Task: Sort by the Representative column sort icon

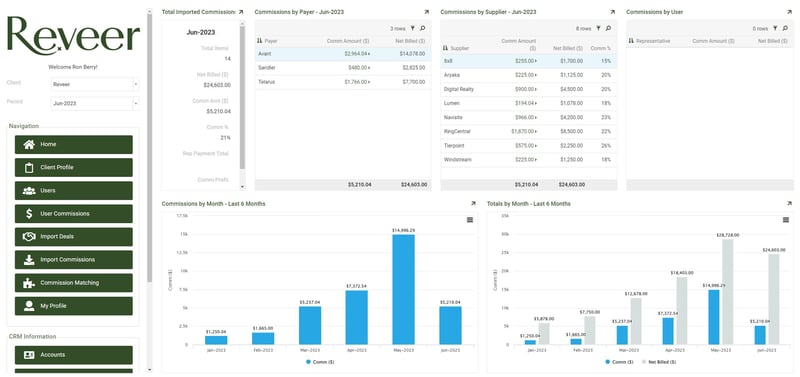Action: [x=631, y=41]
